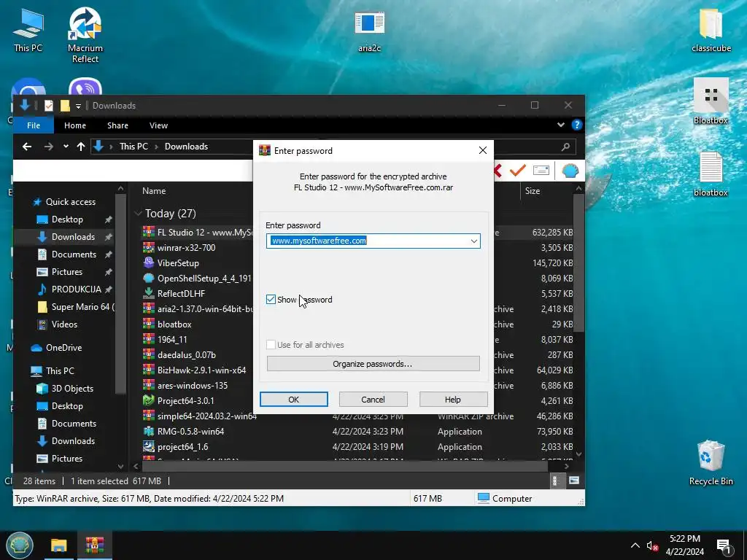Select the daedalus_0.07b archive
Viewport: 747px width, 560px height.
pos(186,355)
